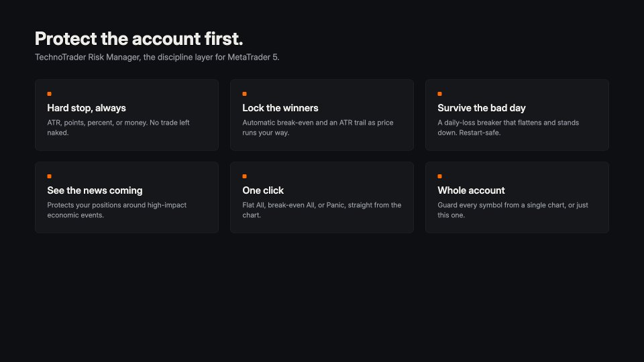Click the orange square above Hard stop, always

49,94
